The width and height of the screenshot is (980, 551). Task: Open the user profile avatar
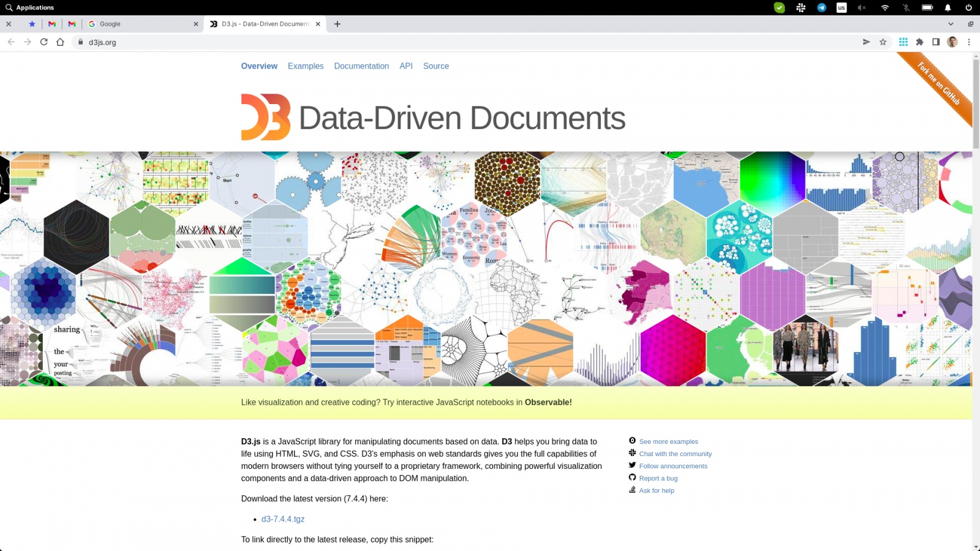(952, 42)
